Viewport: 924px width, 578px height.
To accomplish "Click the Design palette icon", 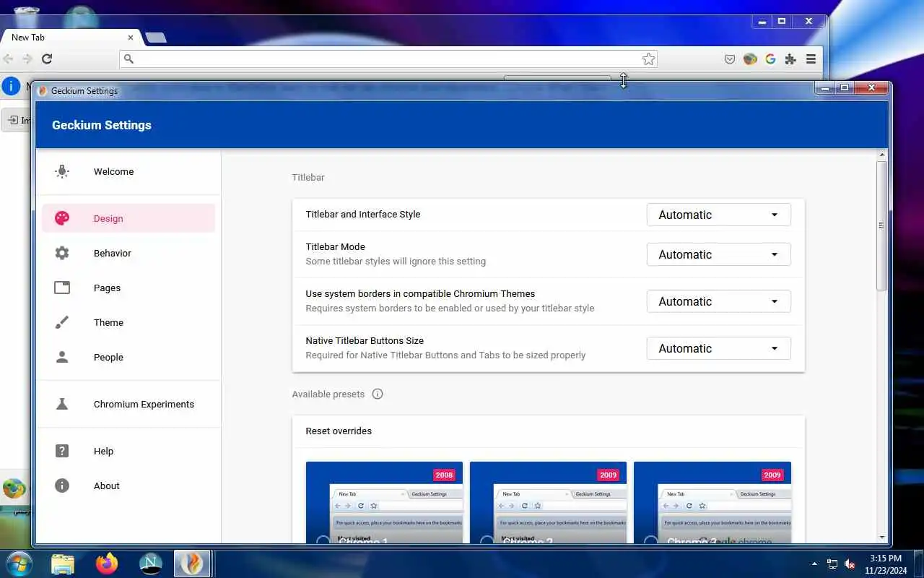I will pyautogui.click(x=62, y=218).
